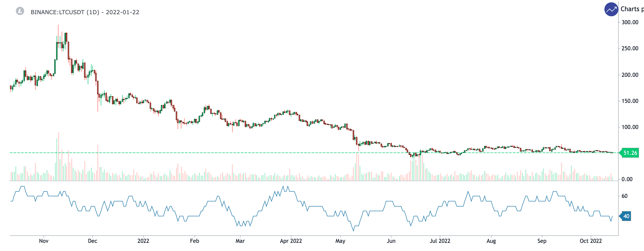Screen dimensions: 644x251
Task: Click the green 51.26 current price tag
Action: (630, 153)
